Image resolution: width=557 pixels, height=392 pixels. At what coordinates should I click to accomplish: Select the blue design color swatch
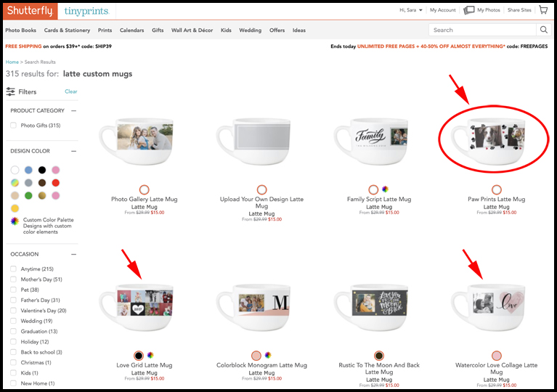point(28,170)
